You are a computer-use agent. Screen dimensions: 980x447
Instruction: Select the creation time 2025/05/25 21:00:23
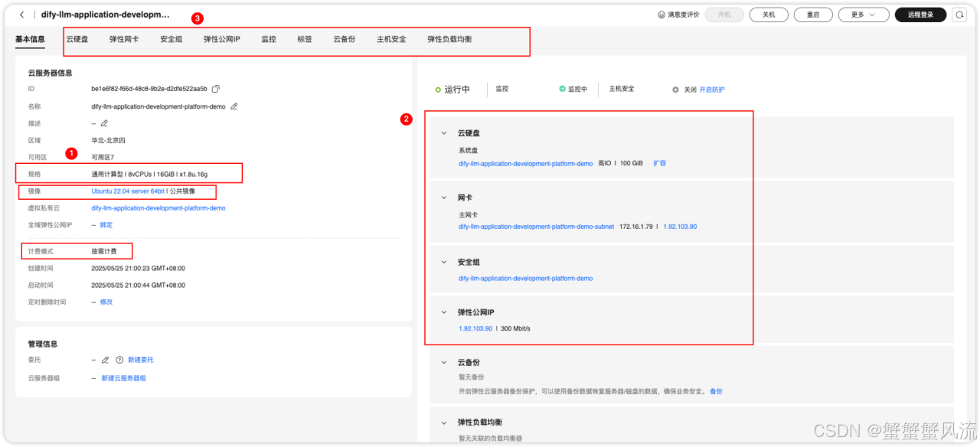(x=138, y=268)
